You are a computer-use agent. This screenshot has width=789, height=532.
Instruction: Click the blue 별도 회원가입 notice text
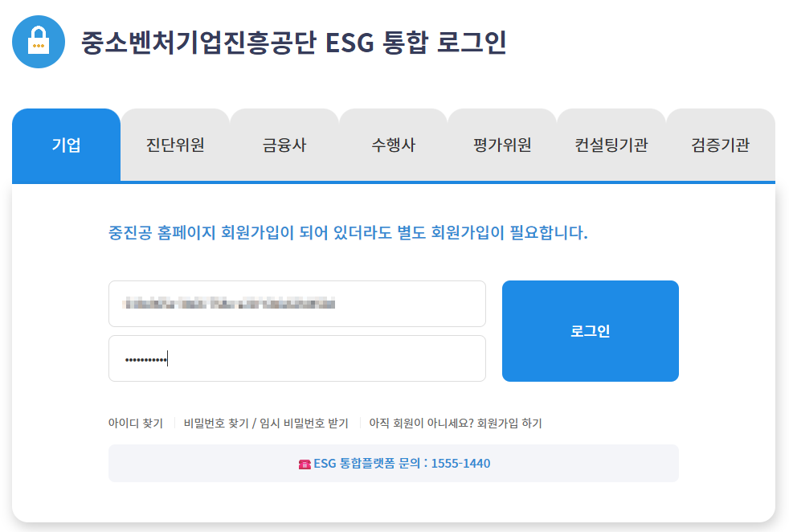coord(348,232)
